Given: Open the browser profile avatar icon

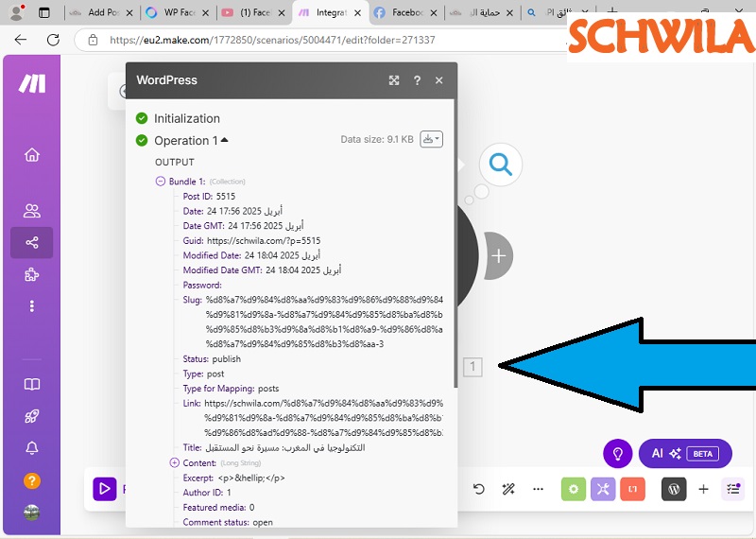Looking at the screenshot, I should point(17,13).
